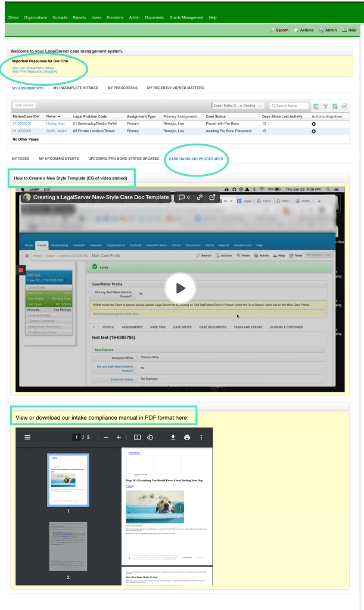Expand actions dropdown for Hickey, Earl

314,123
